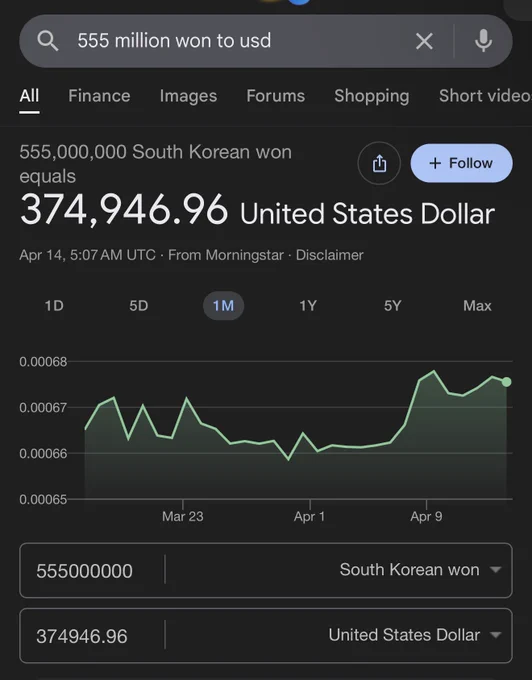The image size is (532, 680).
Task: Click the 0.00065 y-axis label
Action: tap(43, 500)
